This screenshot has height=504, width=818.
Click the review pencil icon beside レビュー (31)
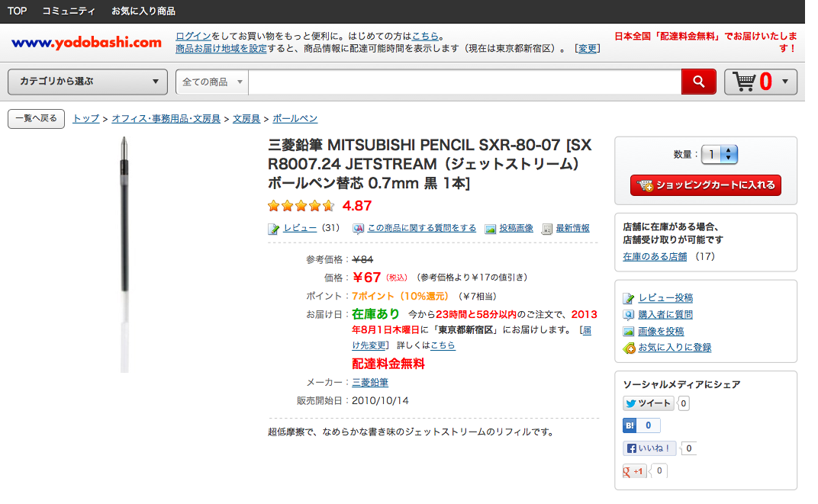[x=273, y=229]
